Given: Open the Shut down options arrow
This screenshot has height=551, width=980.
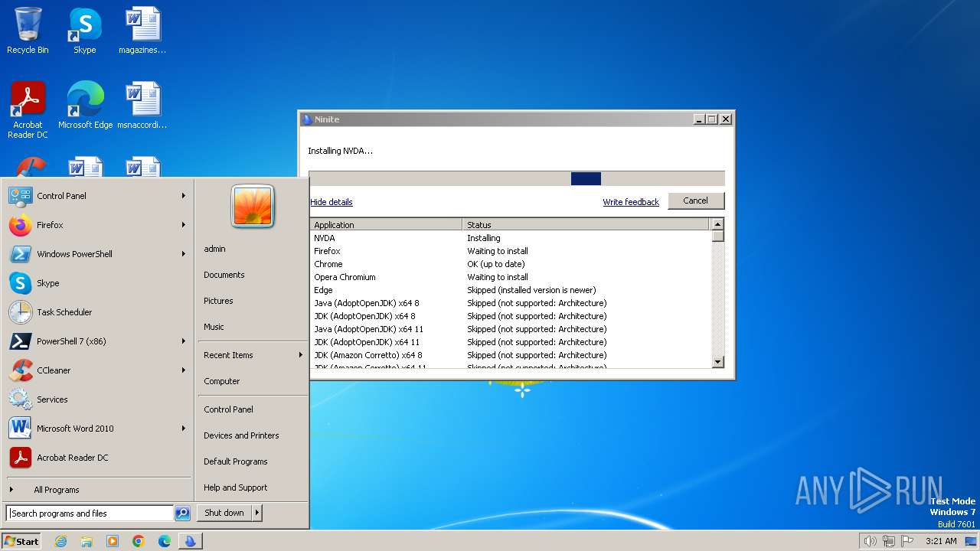Looking at the screenshot, I should (x=257, y=513).
